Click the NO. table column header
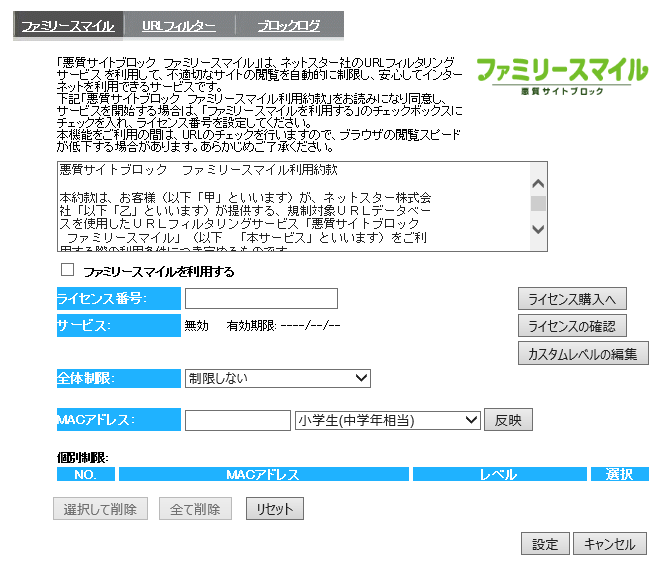Image resolution: width=655 pixels, height=565 pixels. (86, 474)
